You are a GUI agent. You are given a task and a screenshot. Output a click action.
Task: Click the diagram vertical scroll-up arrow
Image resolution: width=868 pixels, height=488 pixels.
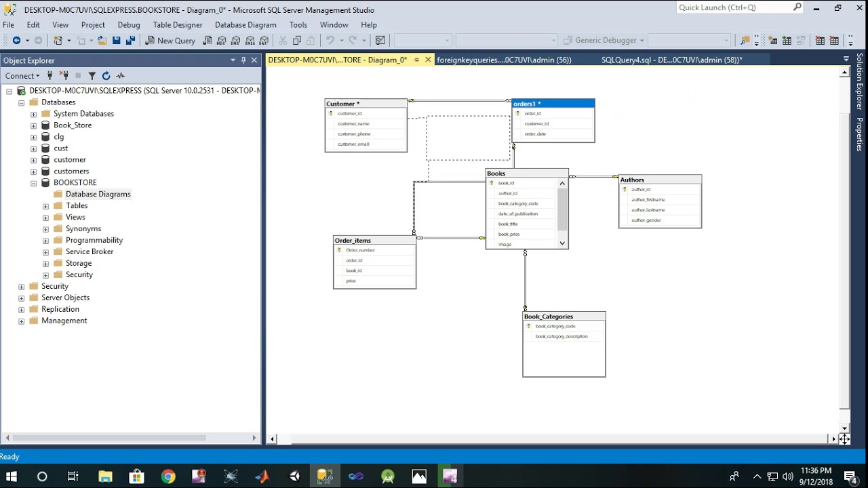click(x=845, y=73)
